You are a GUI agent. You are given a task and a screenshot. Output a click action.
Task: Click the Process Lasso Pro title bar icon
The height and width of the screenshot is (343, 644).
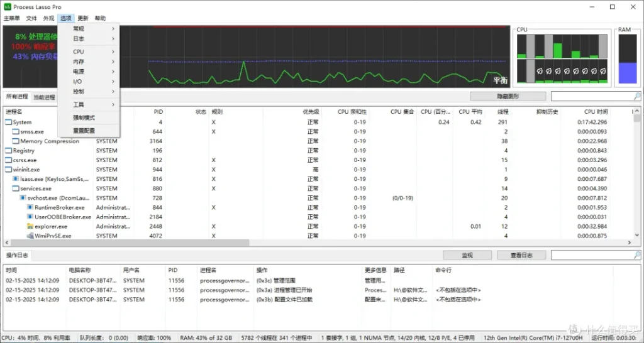[x=8, y=6]
